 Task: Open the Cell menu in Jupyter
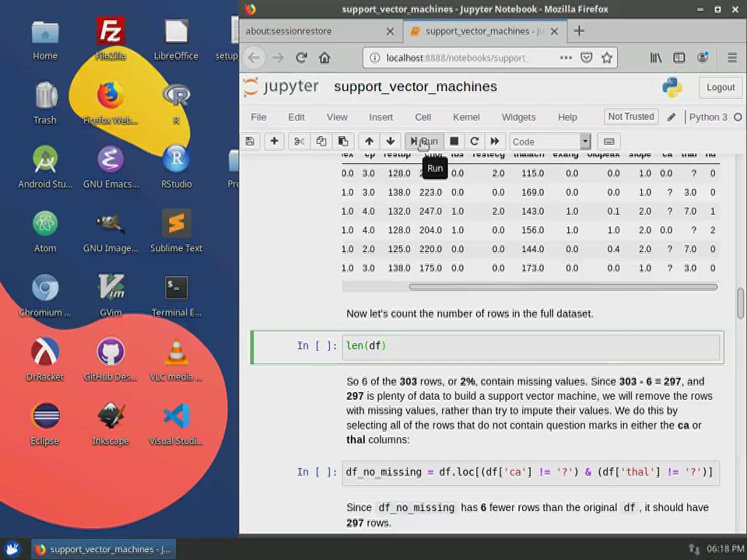tap(423, 117)
